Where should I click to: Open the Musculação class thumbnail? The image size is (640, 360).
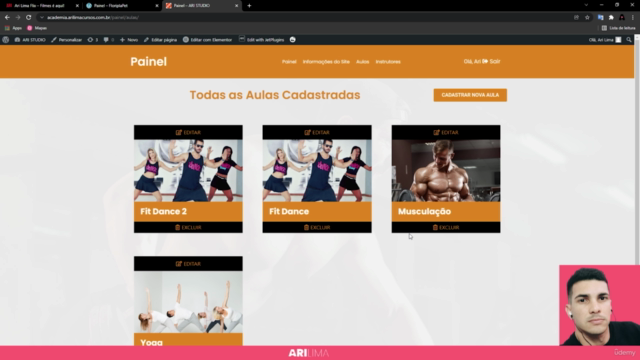(x=446, y=171)
